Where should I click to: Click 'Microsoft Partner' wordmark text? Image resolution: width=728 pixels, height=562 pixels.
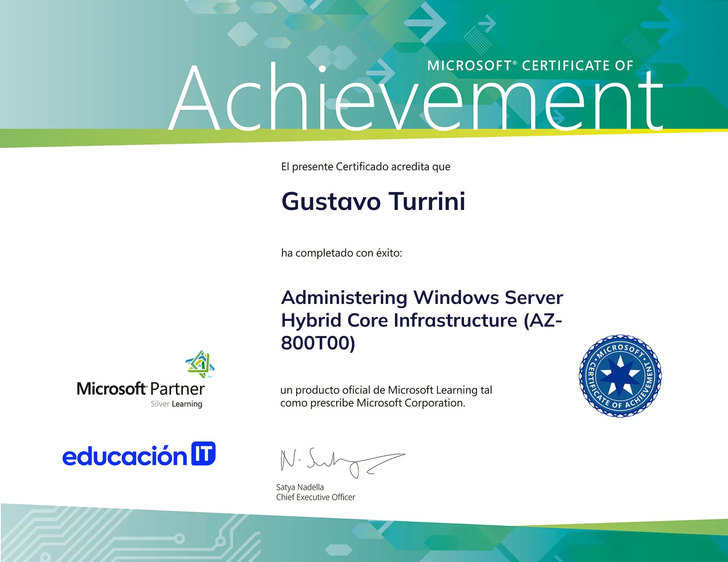pyautogui.click(x=141, y=389)
